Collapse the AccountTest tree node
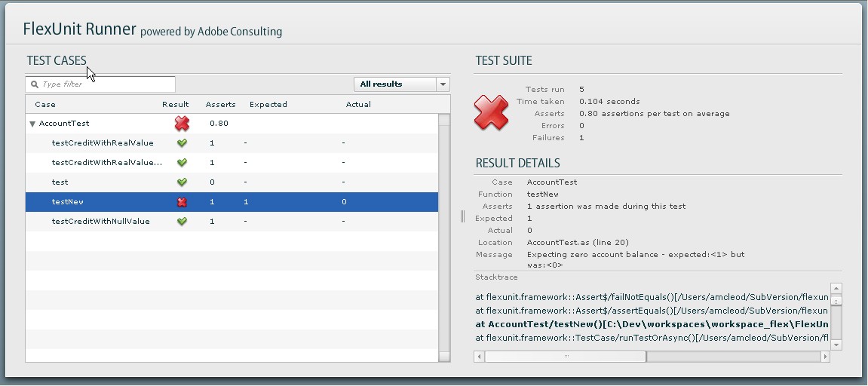The image size is (868, 386). click(32, 124)
